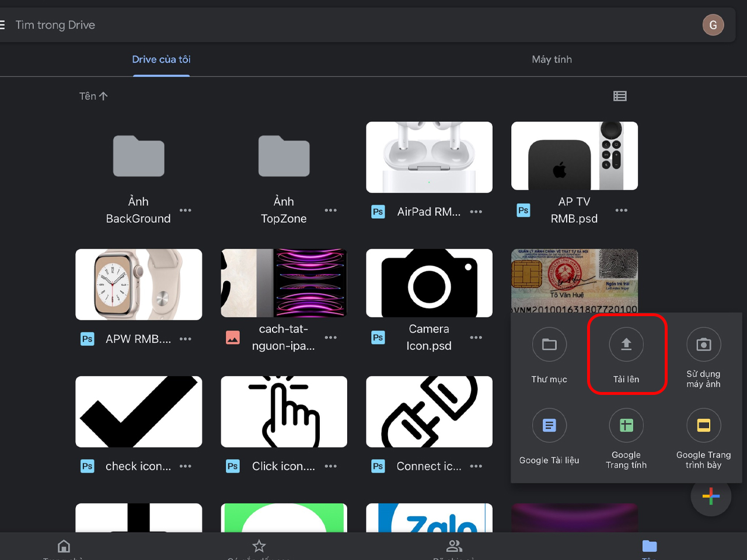Viewport: 747px width, 560px height.
Task: Open the iPad wallpaper thumbnail
Action: coord(284,283)
